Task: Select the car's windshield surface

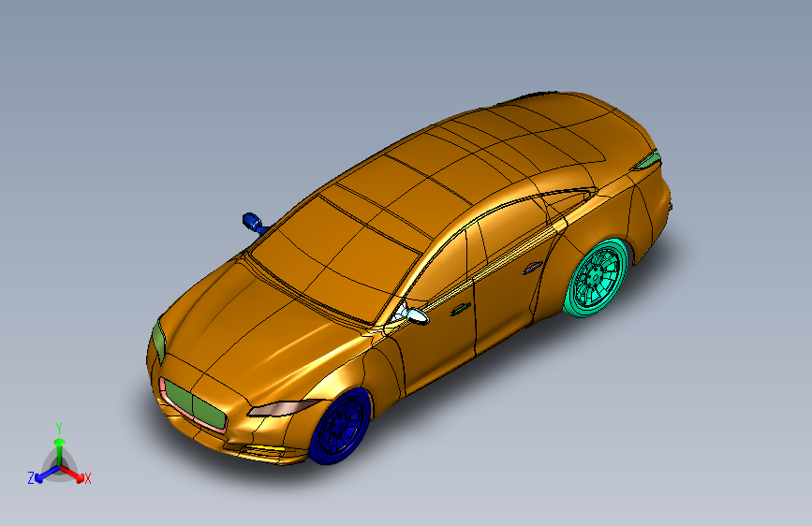Action: 336,259
